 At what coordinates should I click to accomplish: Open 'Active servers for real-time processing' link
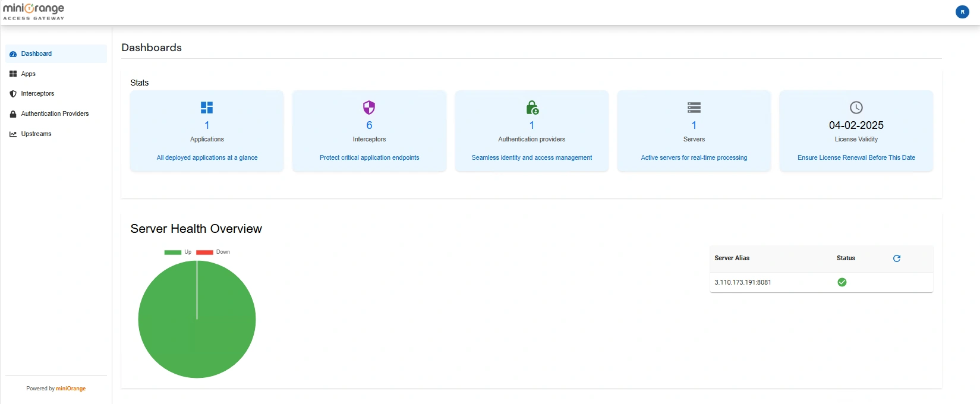[x=694, y=158]
